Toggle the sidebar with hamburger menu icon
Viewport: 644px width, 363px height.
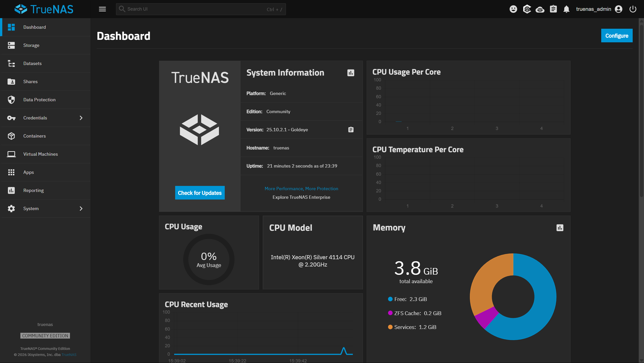[x=102, y=9]
